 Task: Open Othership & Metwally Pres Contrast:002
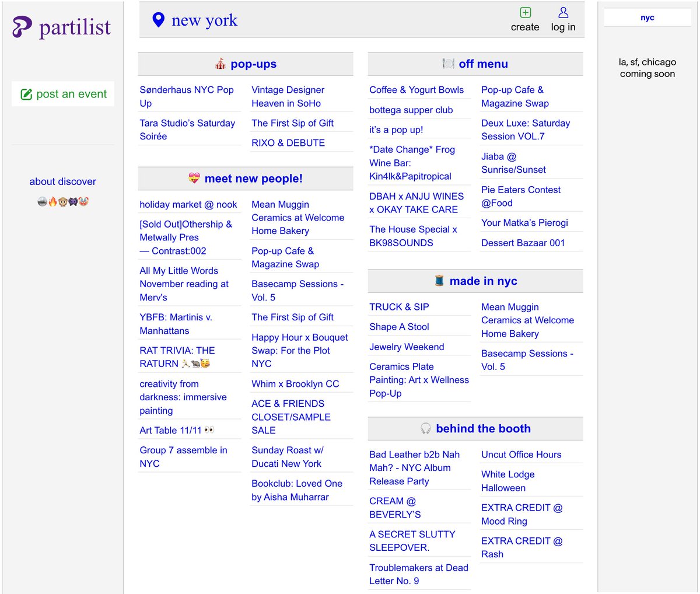[185, 237]
